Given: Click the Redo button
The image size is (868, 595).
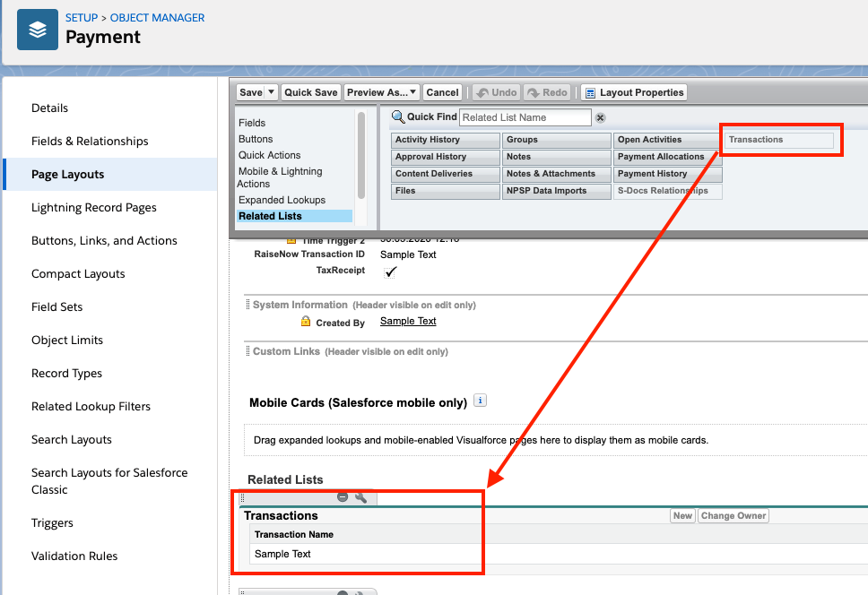Looking at the screenshot, I should 548,92.
